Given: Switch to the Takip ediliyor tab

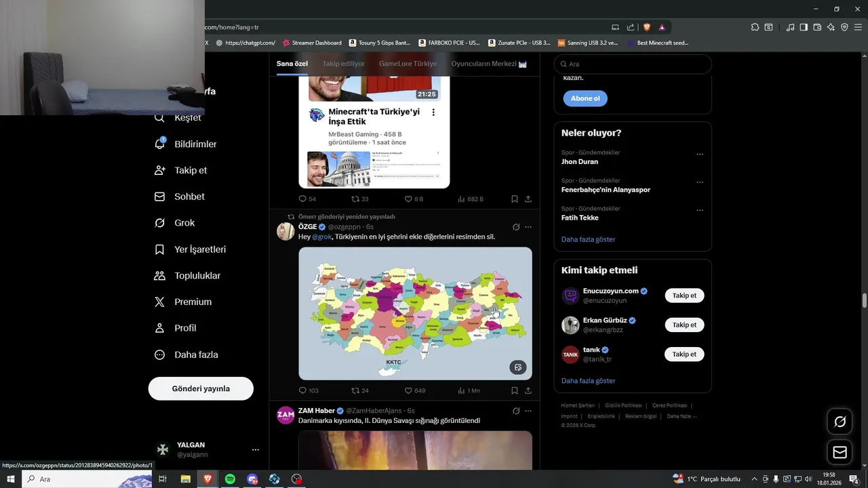Looking at the screenshot, I should click(343, 64).
